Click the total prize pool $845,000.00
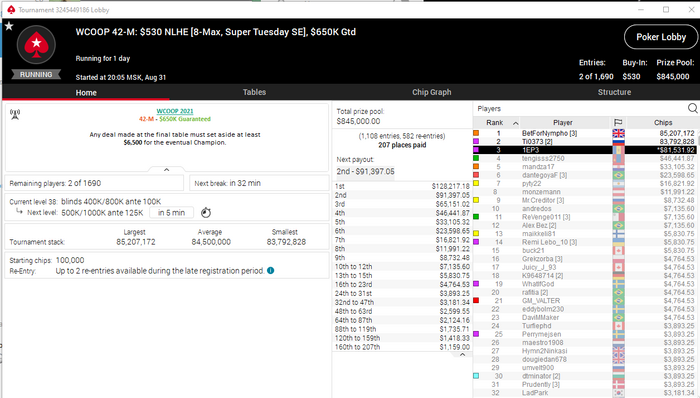700x398 pixels. [358, 121]
